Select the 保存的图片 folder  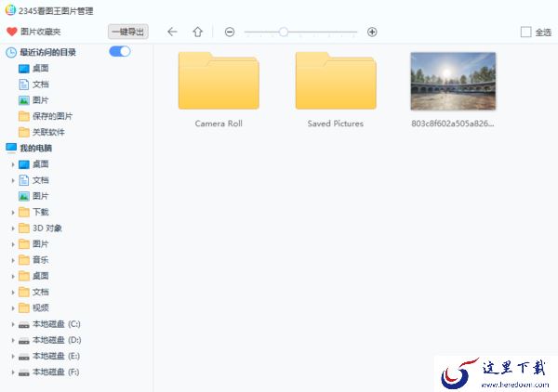click(46, 116)
